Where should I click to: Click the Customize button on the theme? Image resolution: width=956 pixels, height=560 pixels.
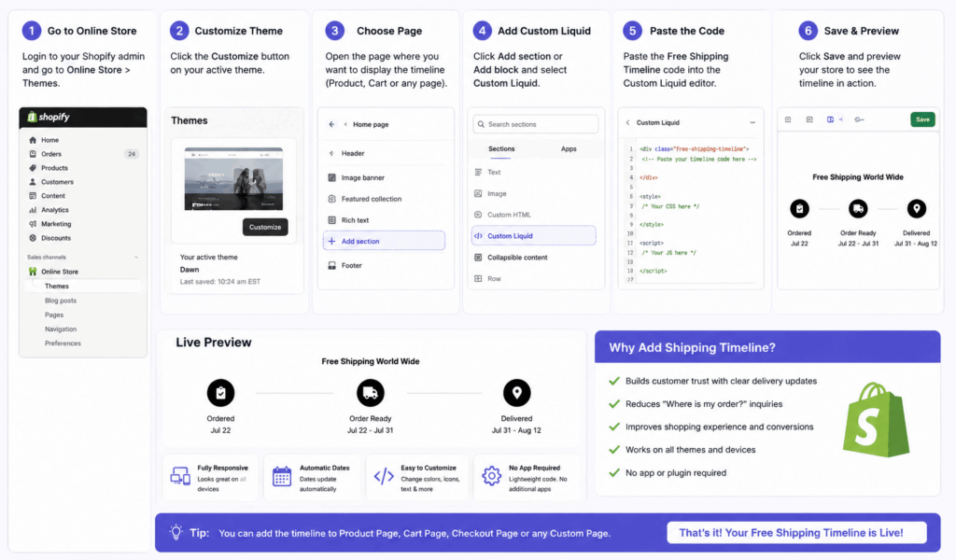[265, 228]
